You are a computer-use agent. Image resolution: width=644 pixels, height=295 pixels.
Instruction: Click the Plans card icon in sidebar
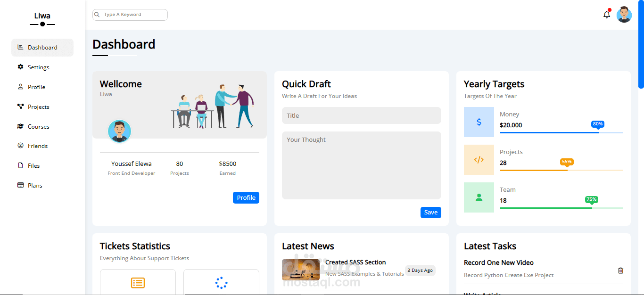click(x=20, y=185)
